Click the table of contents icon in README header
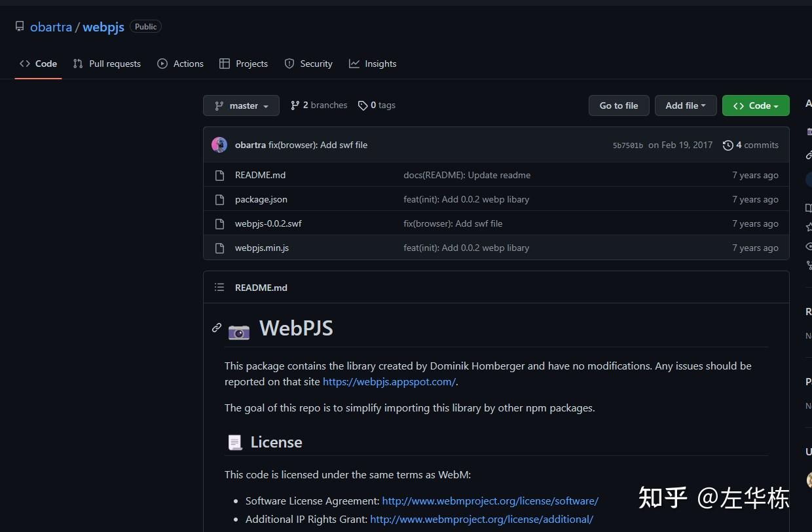Image resolution: width=812 pixels, height=532 pixels. coord(219,287)
